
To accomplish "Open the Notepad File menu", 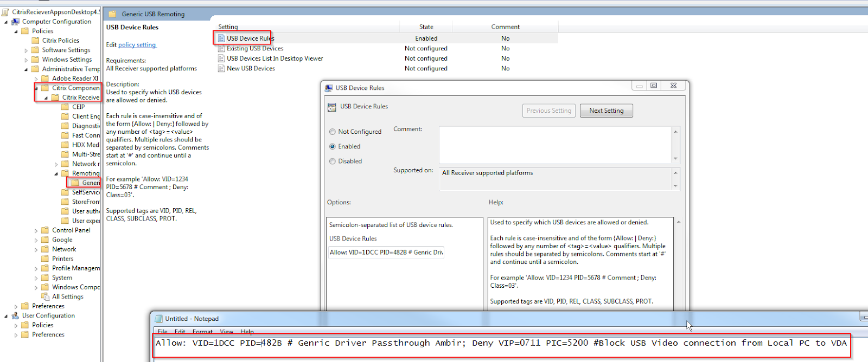I will point(163,332).
